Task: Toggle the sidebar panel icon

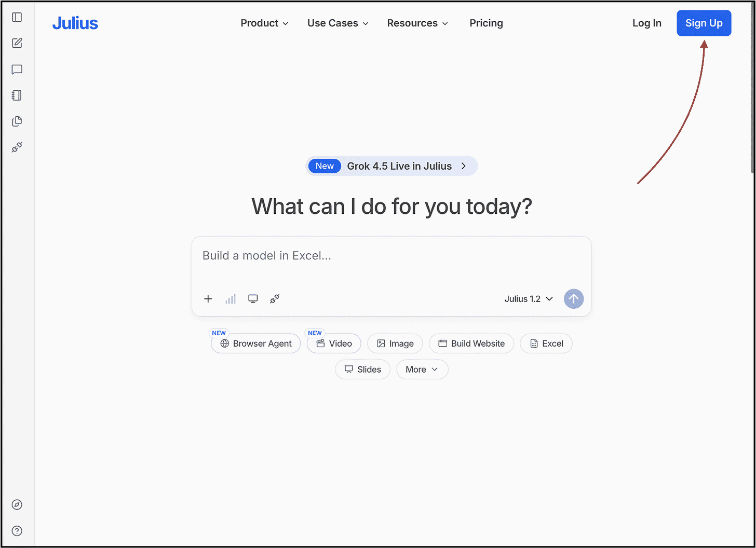Action: coord(17,17)
